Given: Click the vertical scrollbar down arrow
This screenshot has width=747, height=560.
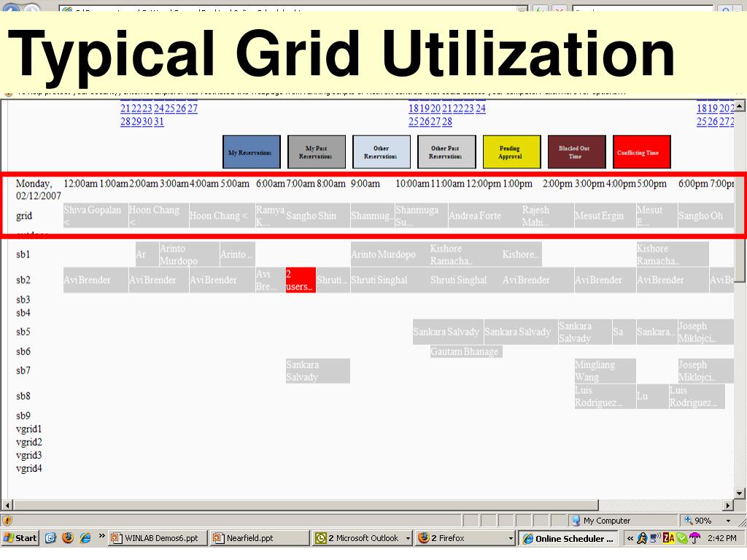Looking at the screenshot, I should pyautogui.click(x=740, y=494).
